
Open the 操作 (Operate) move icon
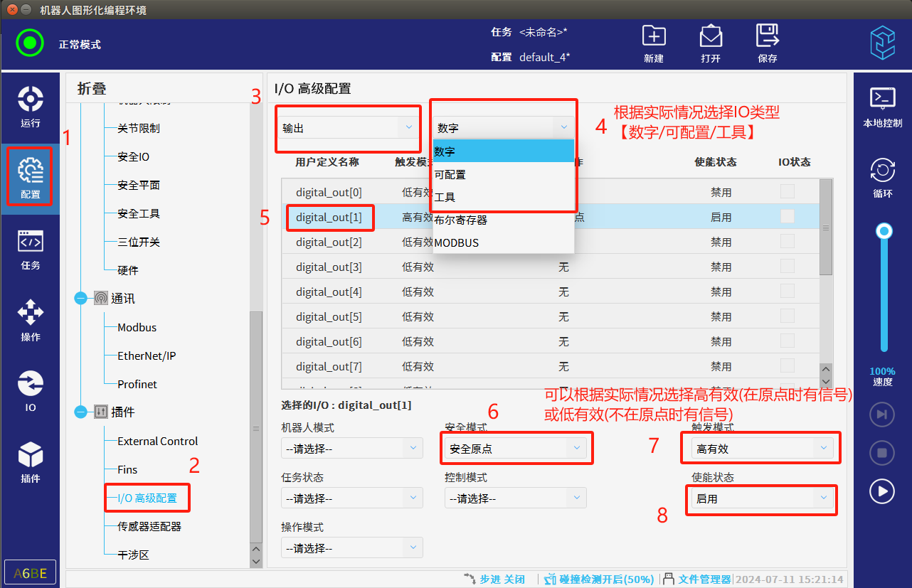coord(31,319)
